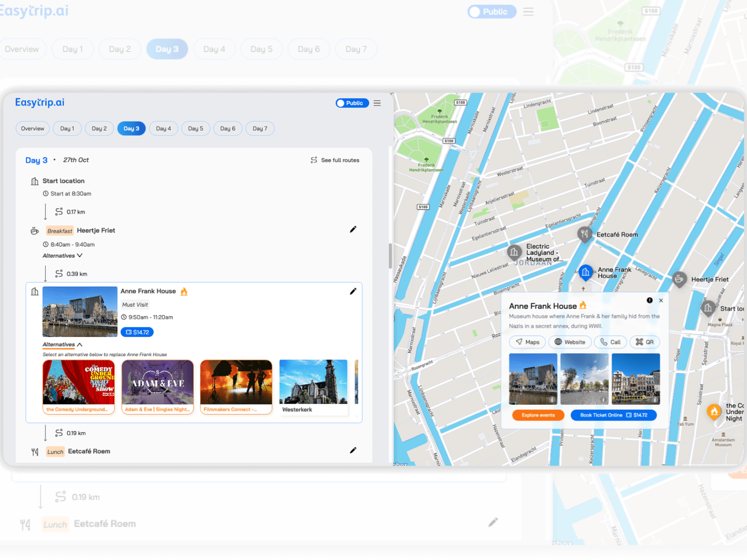Open the second popup photo with tower

[x=584, y=379]
